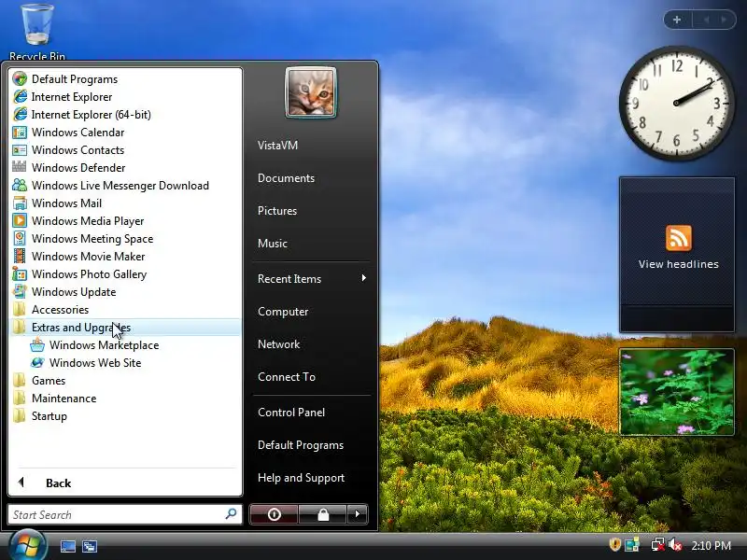Image resolution: width=747 pixels, height=560 pixels.
Task: Click View headlines in feed gadget
Action: (679, 264)
